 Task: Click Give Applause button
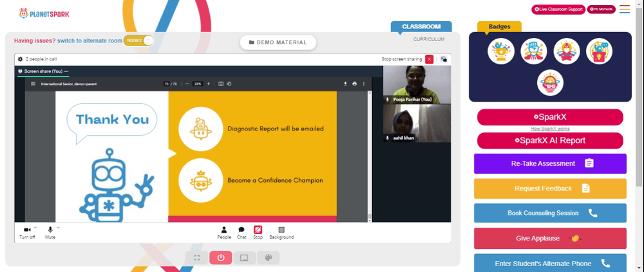[550, 239]
